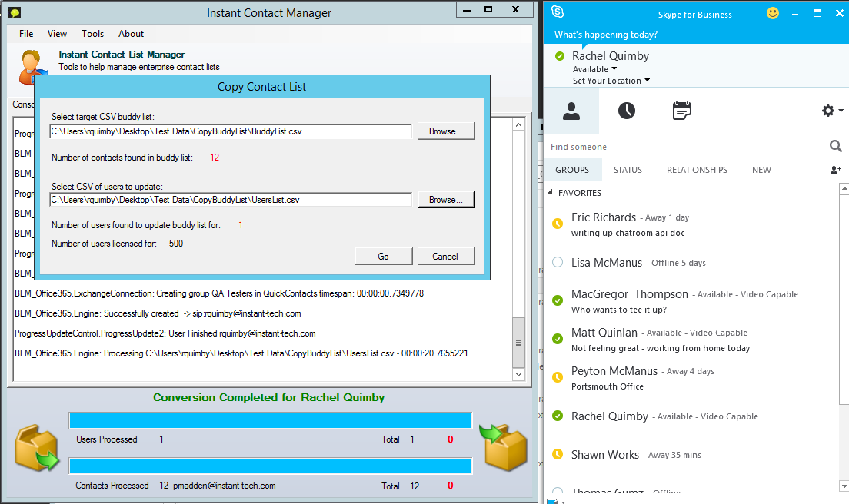The height and width of the screenshot is (504, 849).
Task: Click the Go button
Action: coord(383,257)
